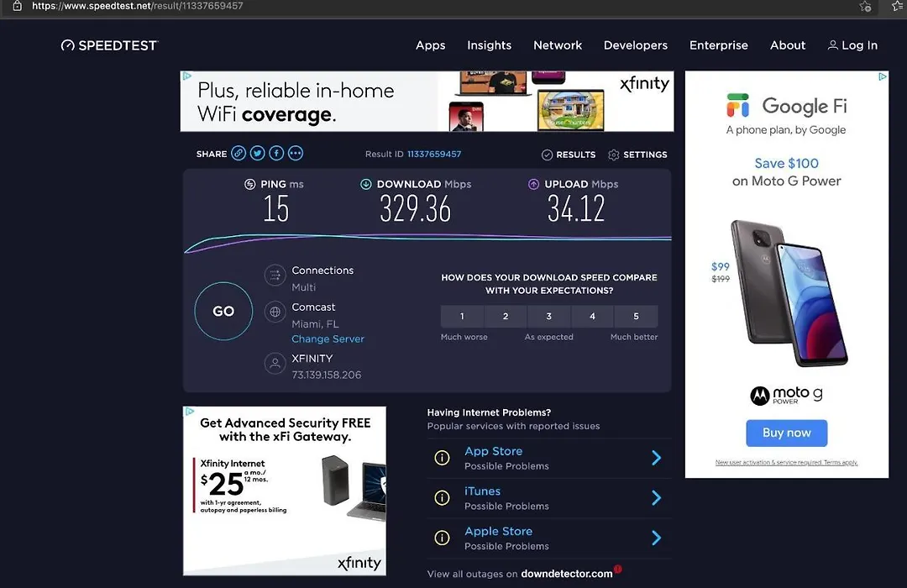Open more share options icon
Viewport: 907px width, 588px height.
click(296, 154)
